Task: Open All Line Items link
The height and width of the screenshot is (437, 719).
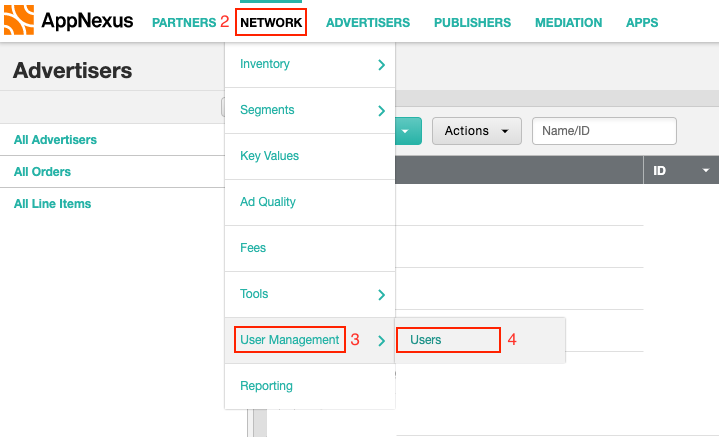Action: coord(52,204)
